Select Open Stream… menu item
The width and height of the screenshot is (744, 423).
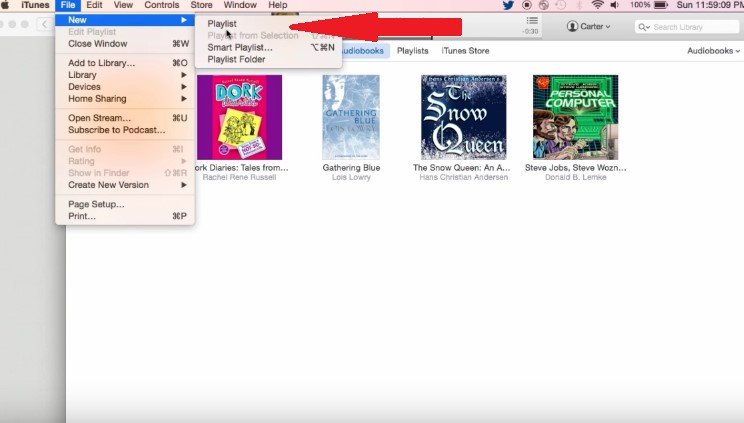[x=125, y=118]
